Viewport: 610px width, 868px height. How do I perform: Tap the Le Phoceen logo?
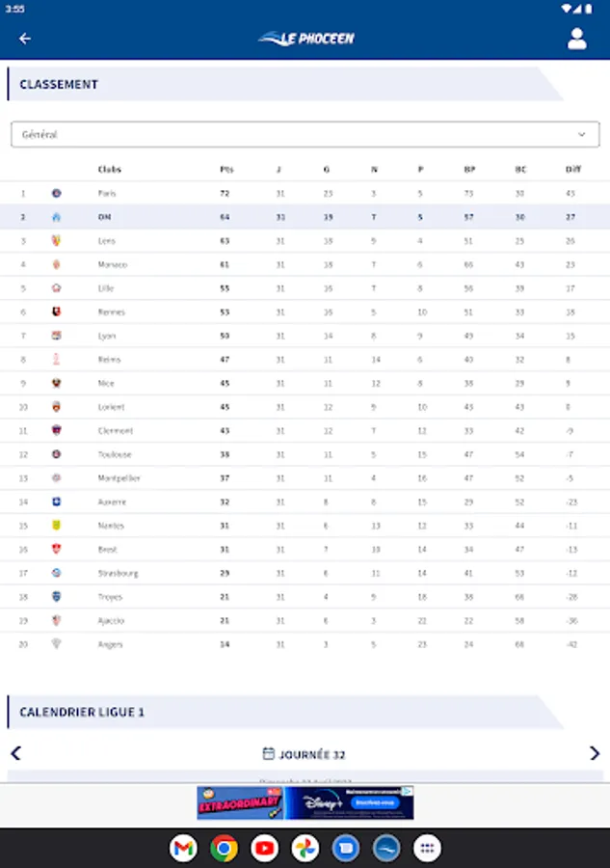[305, 39]
